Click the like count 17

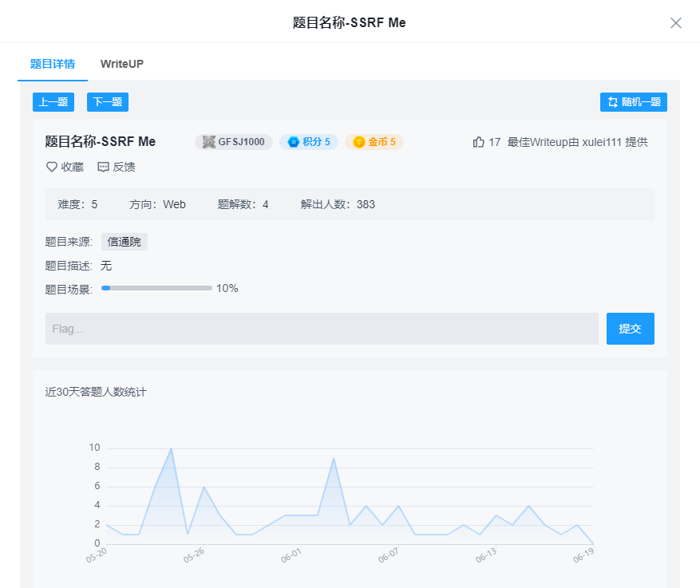coord(495,142)
